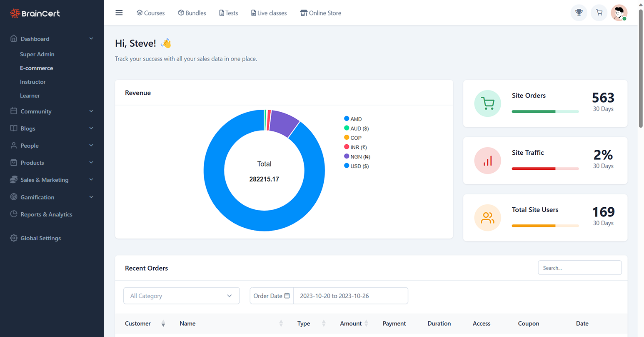Expand the Sales & Marketing menu
Screen dimensions: 644x337
44,179
